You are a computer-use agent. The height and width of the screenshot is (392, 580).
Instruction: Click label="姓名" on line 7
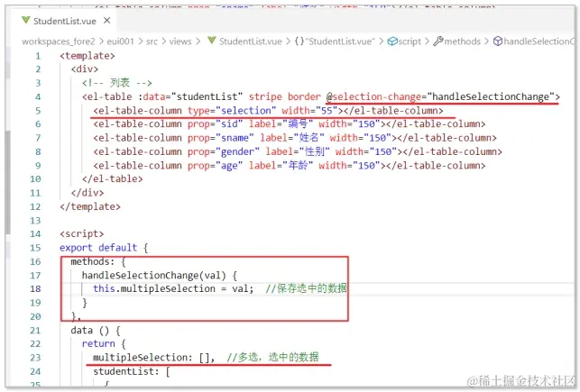click(292, 138)
